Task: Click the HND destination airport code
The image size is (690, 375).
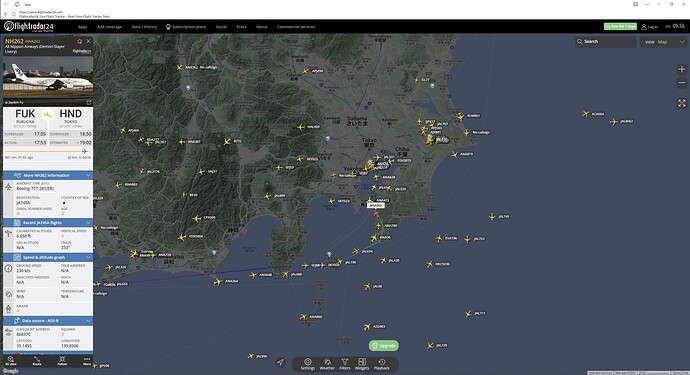Action: 70,114
